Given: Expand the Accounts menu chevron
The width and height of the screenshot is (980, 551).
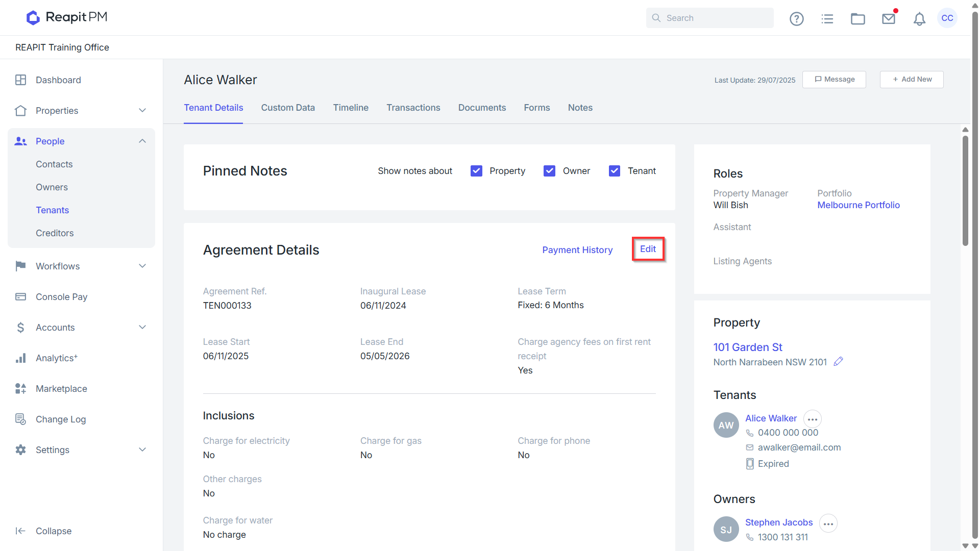Looking at the screenshot, I should tap(142, 328).
